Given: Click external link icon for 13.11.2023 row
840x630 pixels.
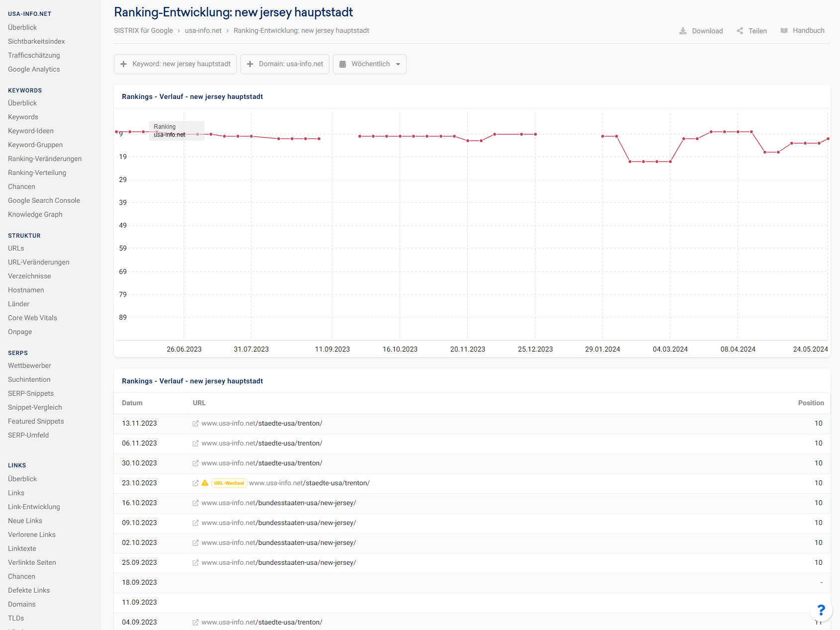Looking at the screenshot, I should click(195, 423).
